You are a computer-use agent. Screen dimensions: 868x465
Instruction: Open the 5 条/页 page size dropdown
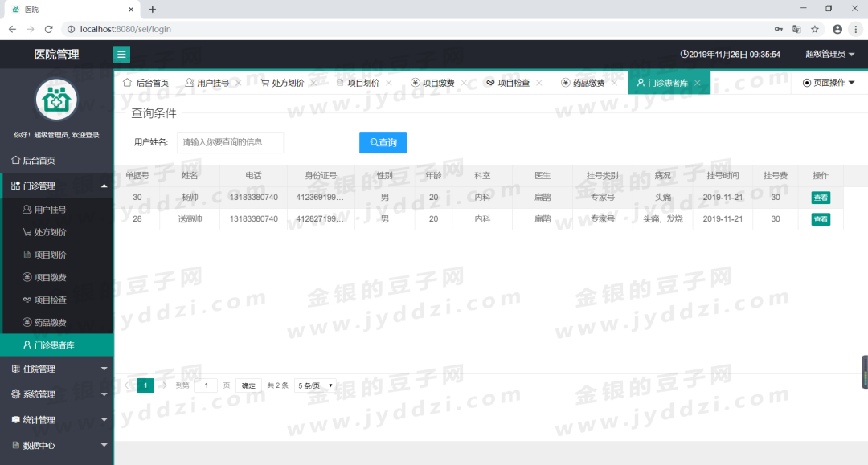[315, 385]
